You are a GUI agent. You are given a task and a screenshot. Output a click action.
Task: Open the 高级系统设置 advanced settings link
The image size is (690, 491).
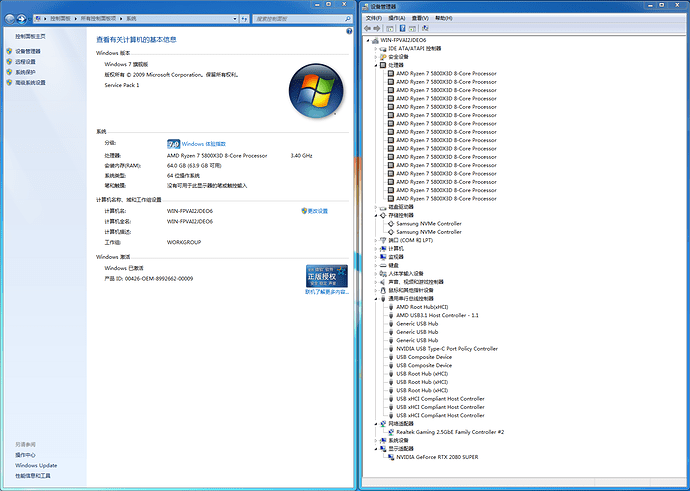(x=30, y=83)
